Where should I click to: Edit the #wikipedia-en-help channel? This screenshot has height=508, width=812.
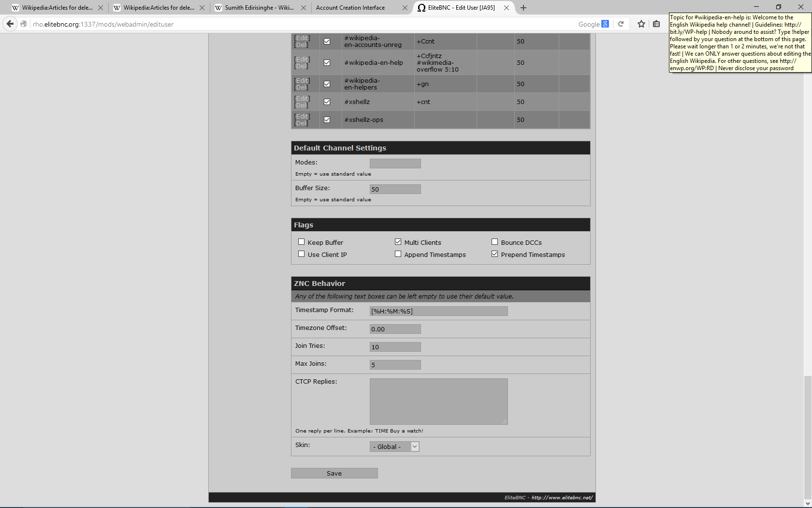click(302, 60)
